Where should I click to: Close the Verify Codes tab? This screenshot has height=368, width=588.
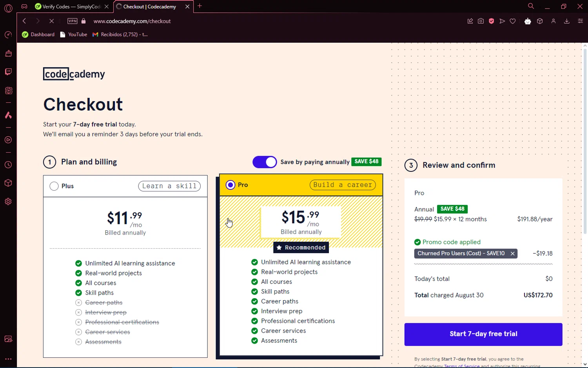point(107,7)
